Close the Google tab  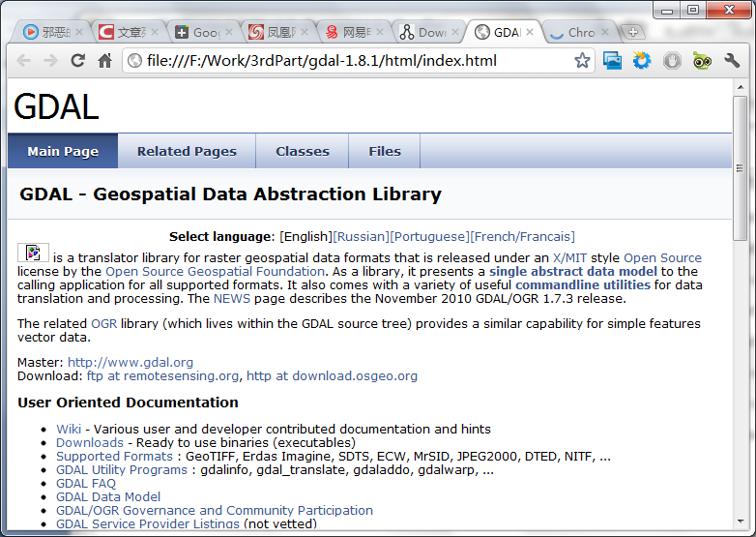pos(229,32)
